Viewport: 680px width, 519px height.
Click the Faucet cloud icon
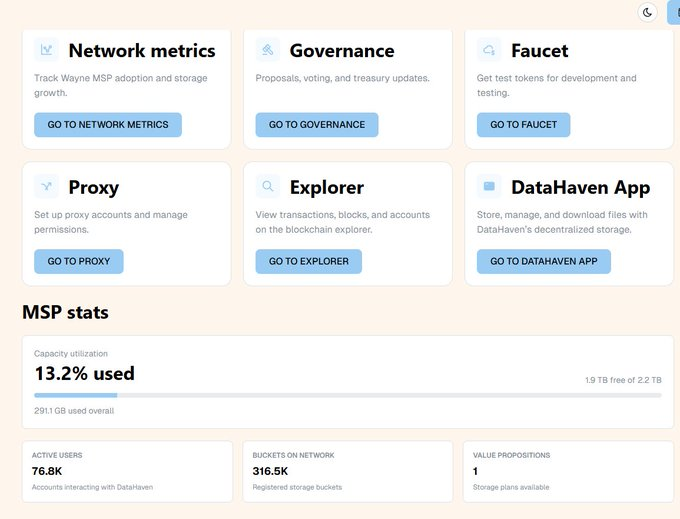click(489, 50)
